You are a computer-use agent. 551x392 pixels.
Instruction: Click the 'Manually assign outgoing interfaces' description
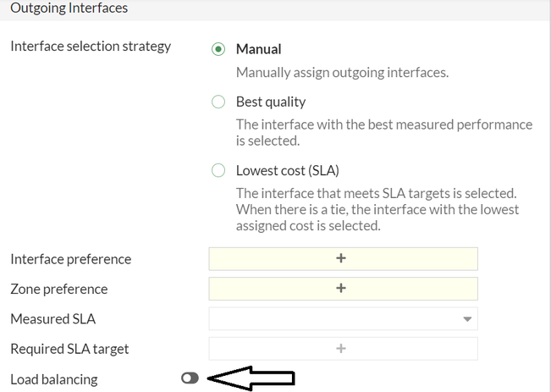[342, 73]
